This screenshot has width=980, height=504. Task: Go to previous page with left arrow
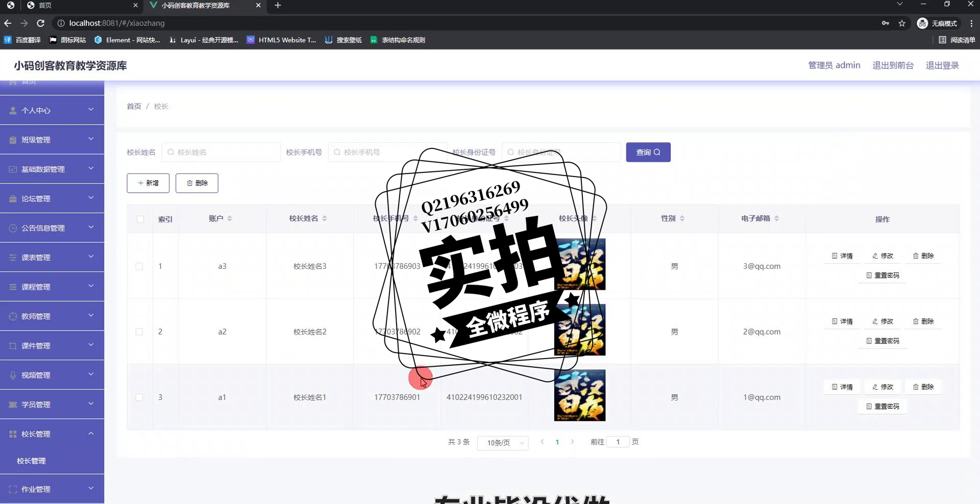(x=542, y=442)
